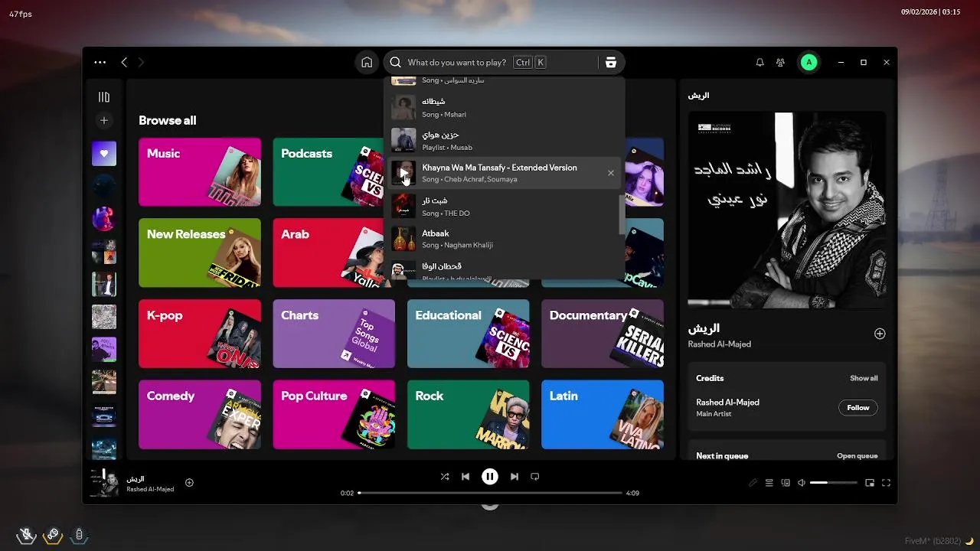980x551 pixels.
Task: Open queue from right panel
Action: pos(857,456)
